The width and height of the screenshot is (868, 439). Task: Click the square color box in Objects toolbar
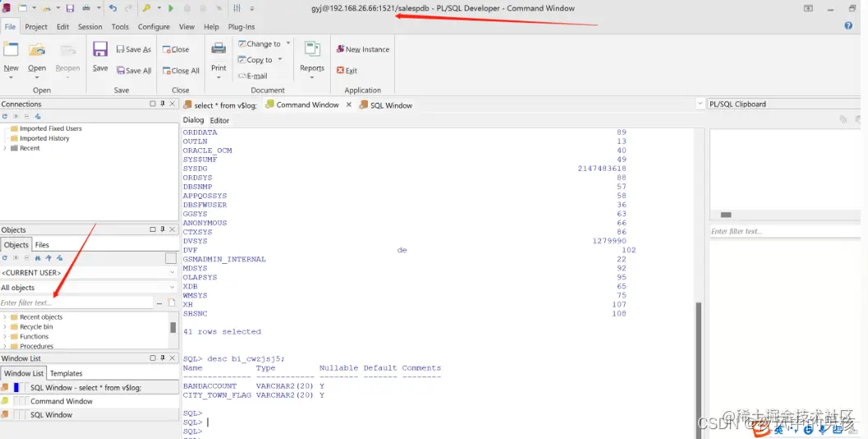(x=171, y=258)
